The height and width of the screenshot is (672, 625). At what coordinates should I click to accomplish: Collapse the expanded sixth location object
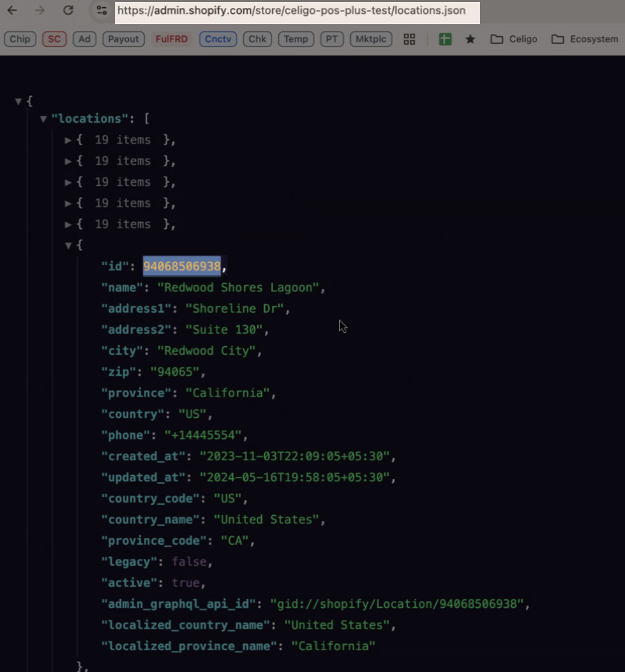(68, 245)
